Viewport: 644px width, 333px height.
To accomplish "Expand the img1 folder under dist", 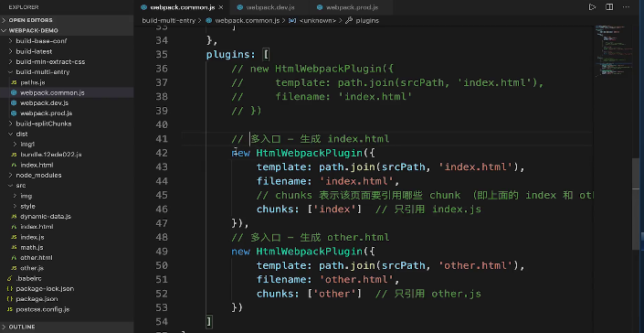I will (67, 145).
